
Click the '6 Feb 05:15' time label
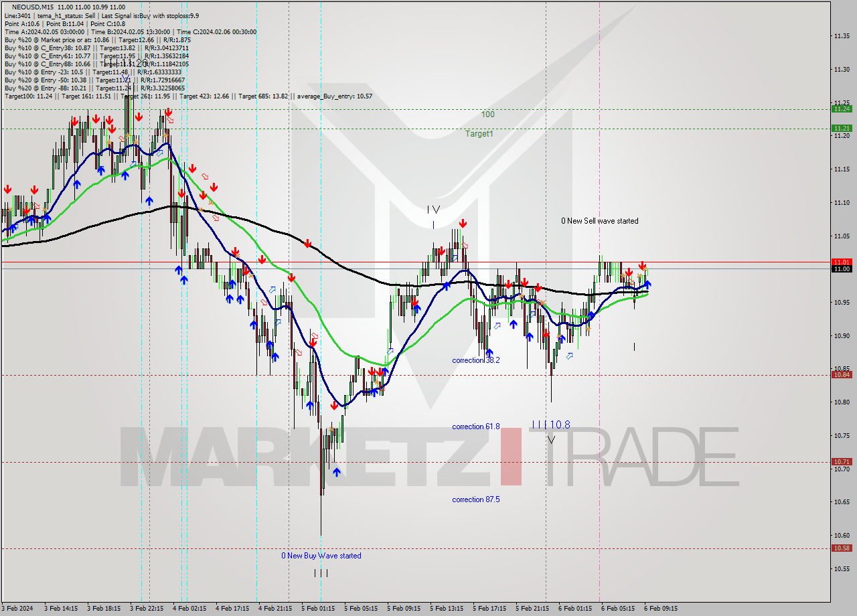click(x=618, y=609)
